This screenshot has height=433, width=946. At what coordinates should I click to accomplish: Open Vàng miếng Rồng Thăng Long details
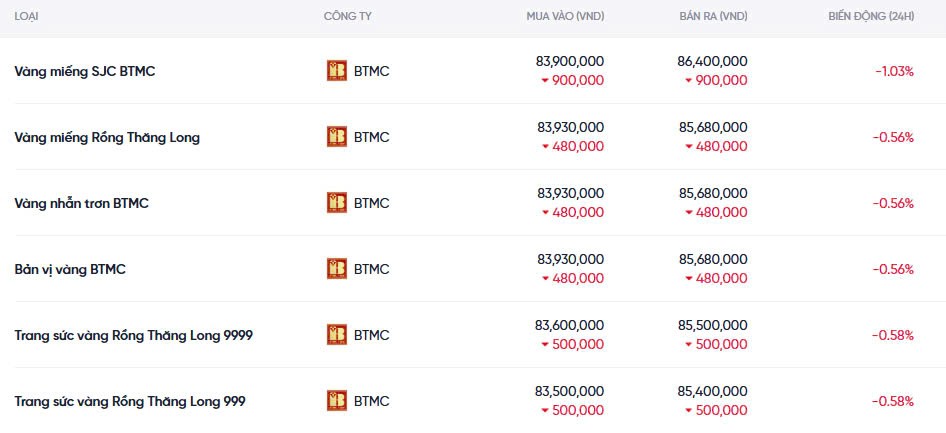tap(107, 137)
